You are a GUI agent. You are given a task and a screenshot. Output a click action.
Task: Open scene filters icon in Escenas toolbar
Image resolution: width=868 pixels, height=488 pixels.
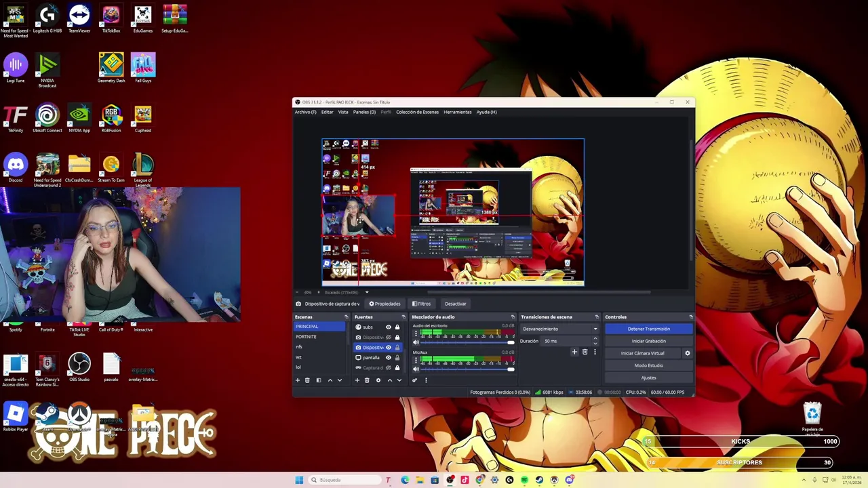319,380
